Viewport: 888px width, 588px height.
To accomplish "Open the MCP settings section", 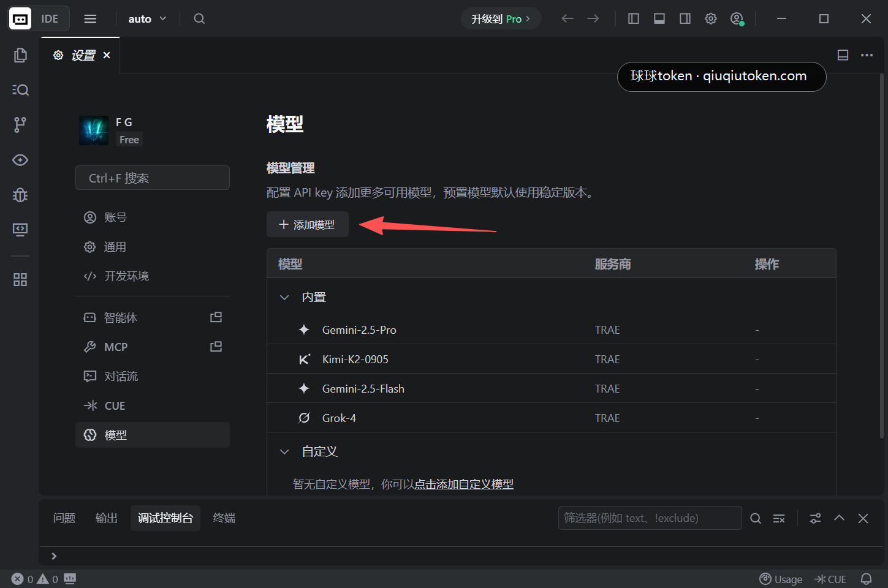I will [153, 347].
